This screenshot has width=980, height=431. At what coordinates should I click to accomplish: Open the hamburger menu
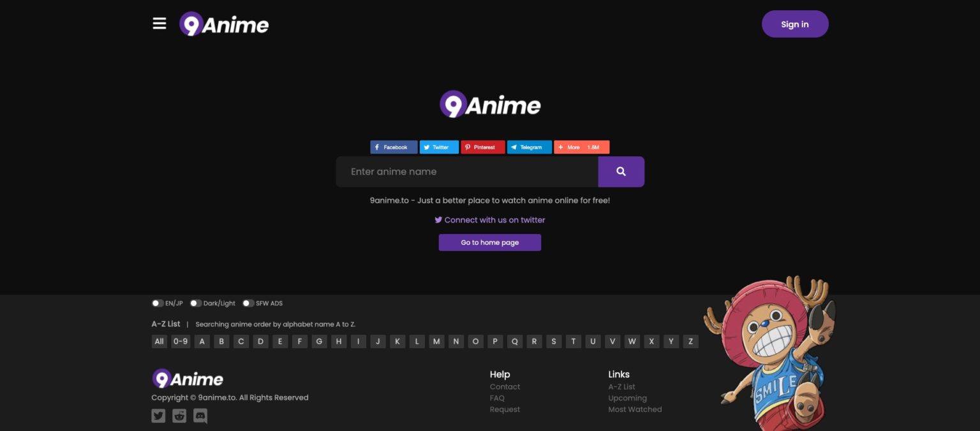(x=159, y=23)
